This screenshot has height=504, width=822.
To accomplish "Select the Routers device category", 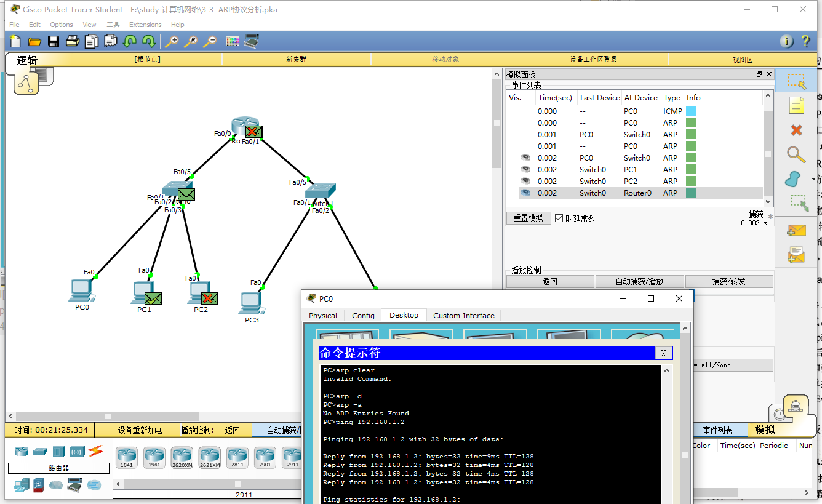I will 22,451.
